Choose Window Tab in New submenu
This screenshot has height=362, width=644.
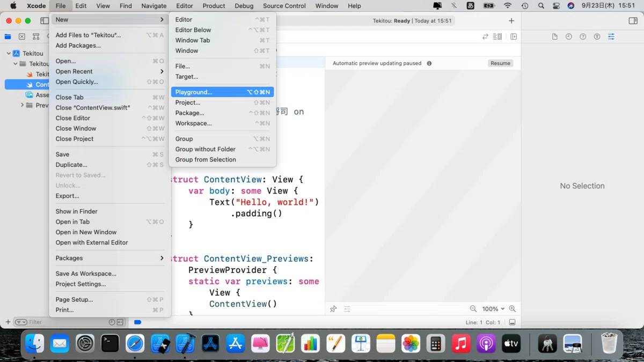click(222, 40)
